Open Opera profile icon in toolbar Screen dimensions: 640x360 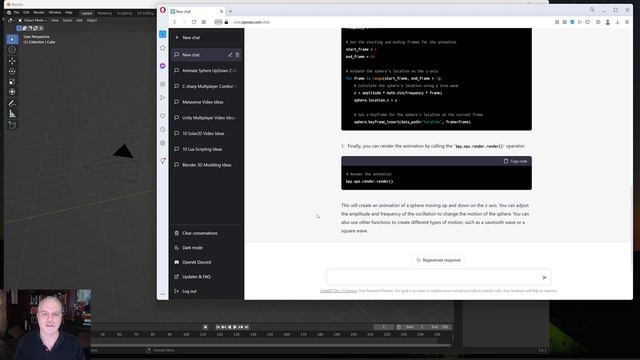click(607, 22)
